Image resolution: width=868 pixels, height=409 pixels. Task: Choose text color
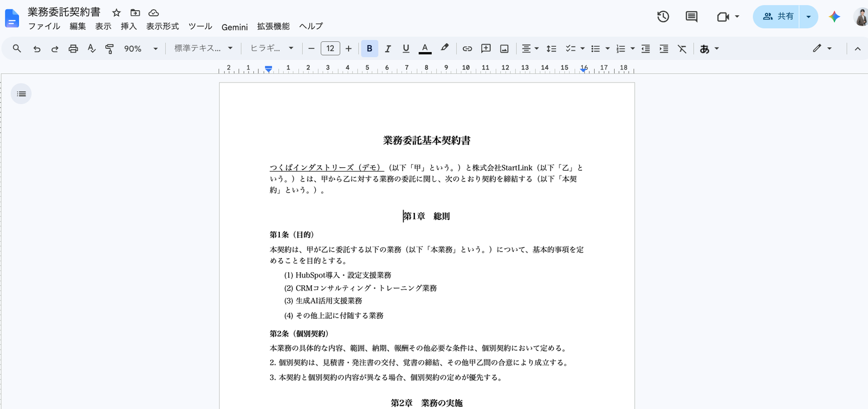(425, 48)
